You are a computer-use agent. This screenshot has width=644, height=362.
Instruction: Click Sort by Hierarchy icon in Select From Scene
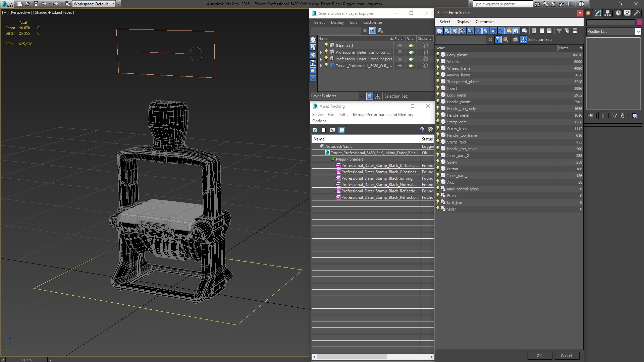pyautogui.click(x=524, y=40)
